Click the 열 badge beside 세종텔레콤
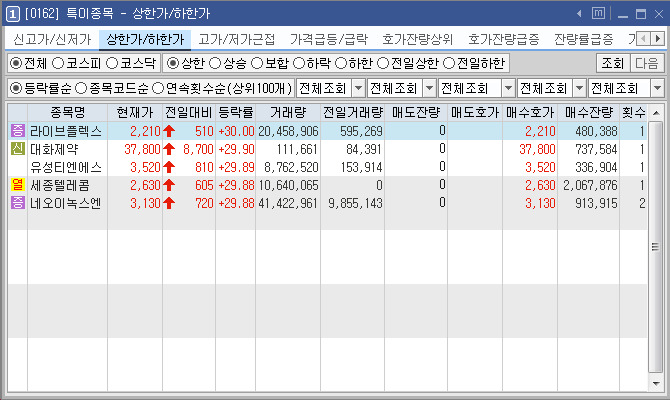670x400 pixels. point(18,185)
